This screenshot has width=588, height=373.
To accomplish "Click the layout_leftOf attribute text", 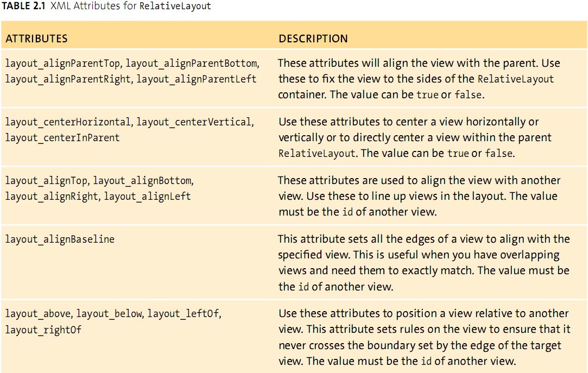I will tap(183, 313).
